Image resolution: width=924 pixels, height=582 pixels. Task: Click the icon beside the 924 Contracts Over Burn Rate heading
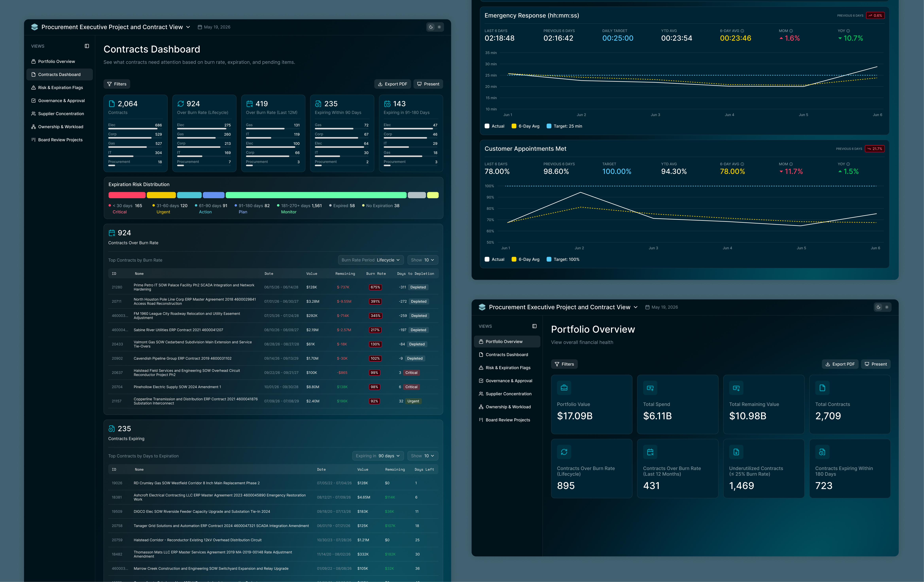[112, 233]
